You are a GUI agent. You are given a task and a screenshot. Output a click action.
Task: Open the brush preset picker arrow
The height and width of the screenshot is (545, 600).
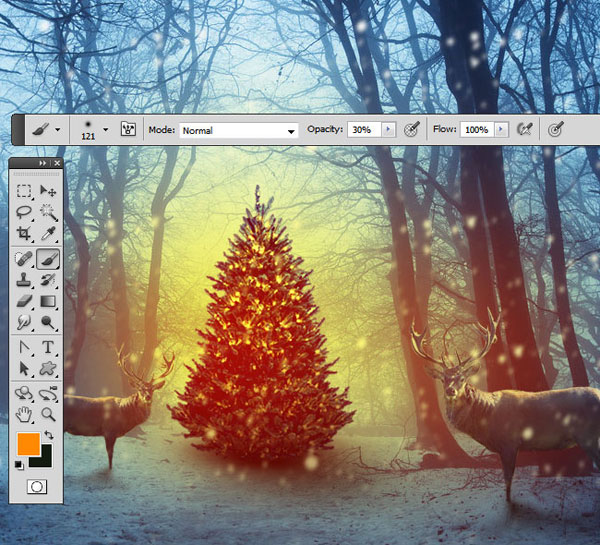tap(106, 130)
